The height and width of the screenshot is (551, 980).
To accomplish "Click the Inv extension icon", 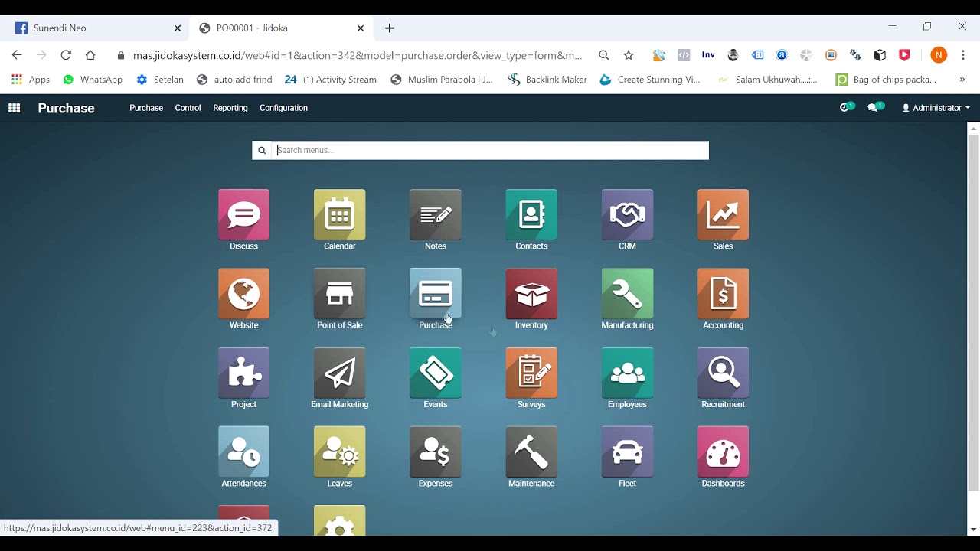I will point(708,55).
